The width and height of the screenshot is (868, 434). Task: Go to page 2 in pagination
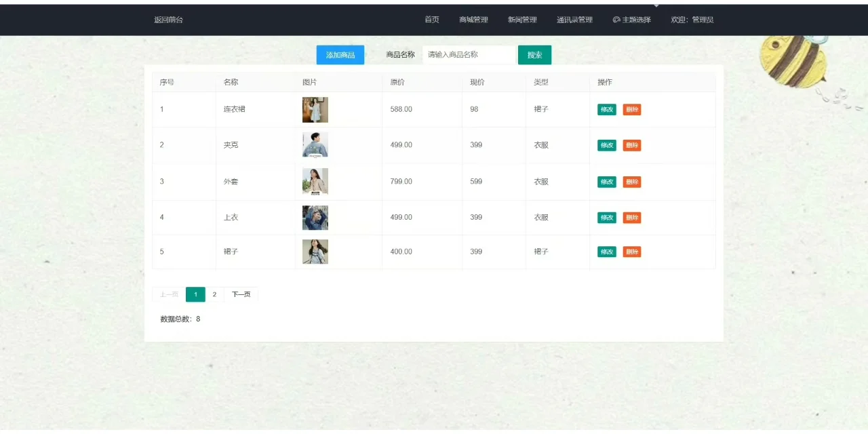[x=214, y=294]
